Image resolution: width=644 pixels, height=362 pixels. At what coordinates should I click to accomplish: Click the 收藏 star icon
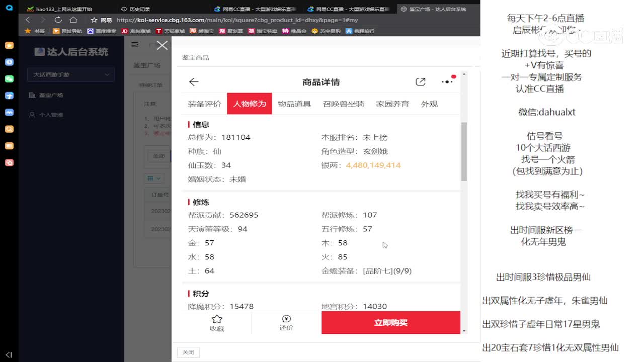pyautogui.click(x=217, y=319)
